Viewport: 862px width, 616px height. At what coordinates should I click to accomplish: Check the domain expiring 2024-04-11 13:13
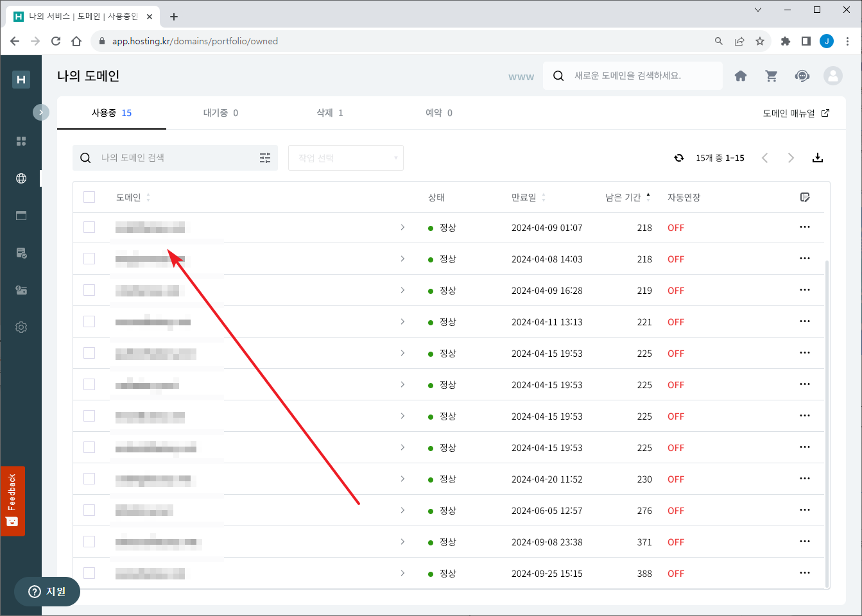(x=89, y=321)
